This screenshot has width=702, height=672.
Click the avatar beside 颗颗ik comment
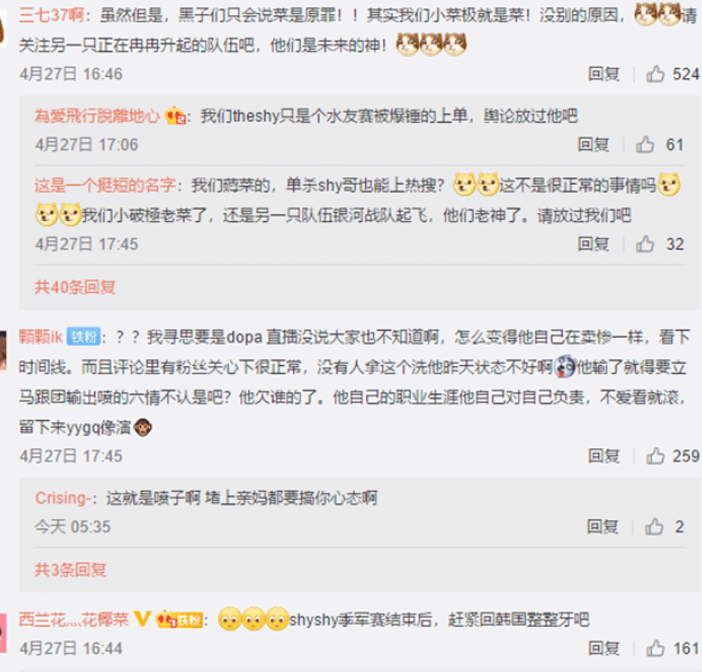[3, 351]
